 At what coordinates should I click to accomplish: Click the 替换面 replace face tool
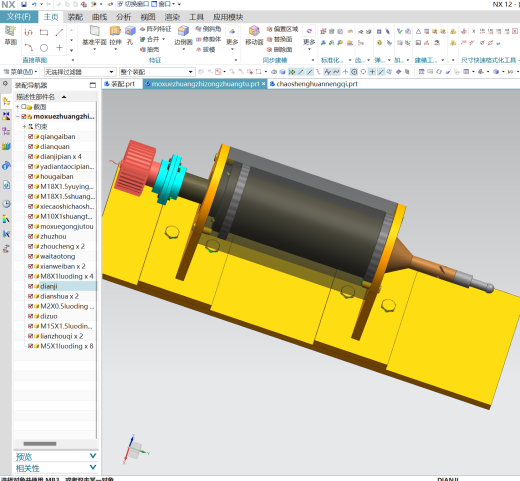tap(279, 39)
